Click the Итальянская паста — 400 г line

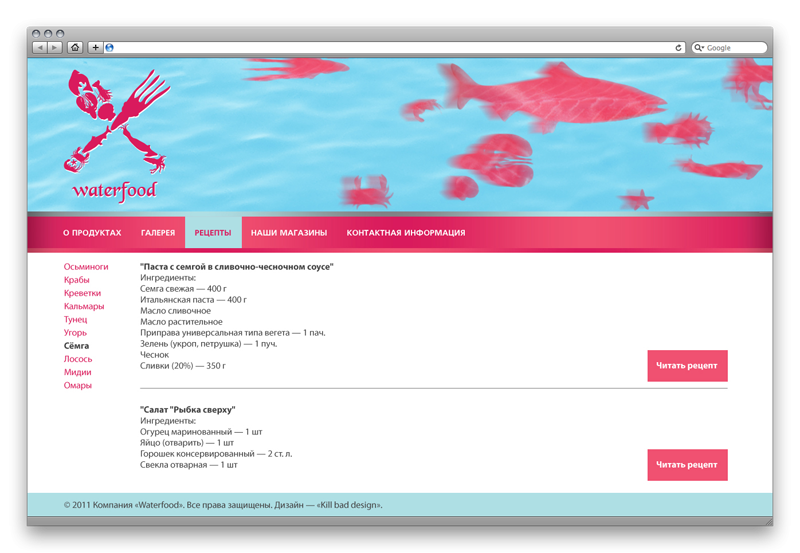click(193, 299)
